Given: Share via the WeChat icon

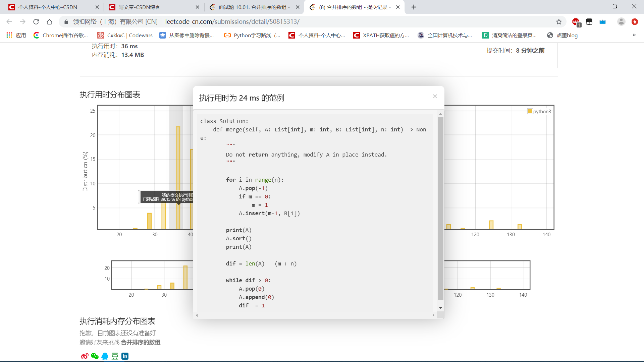Looking at the screenshot, I should [x=95, y=356].
